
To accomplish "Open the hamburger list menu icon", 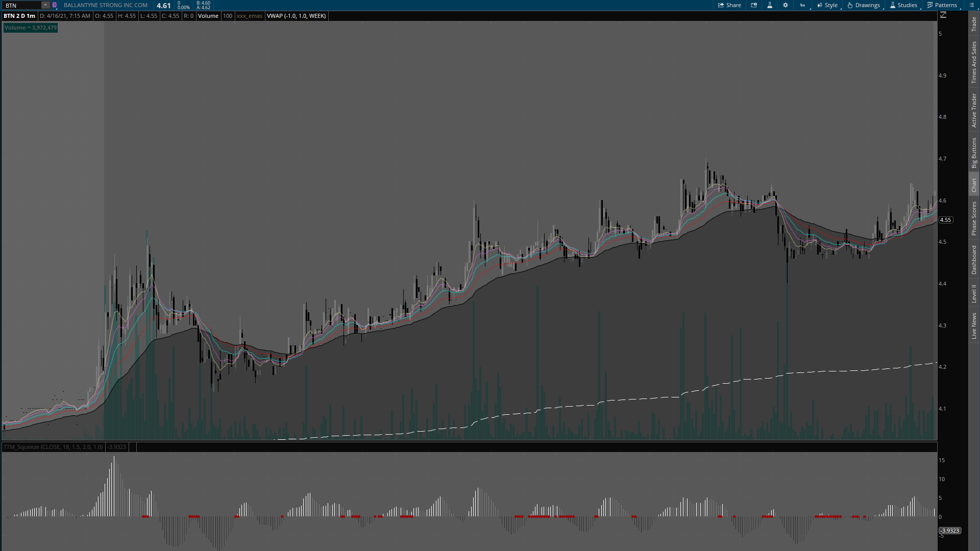I will point(972,5).
